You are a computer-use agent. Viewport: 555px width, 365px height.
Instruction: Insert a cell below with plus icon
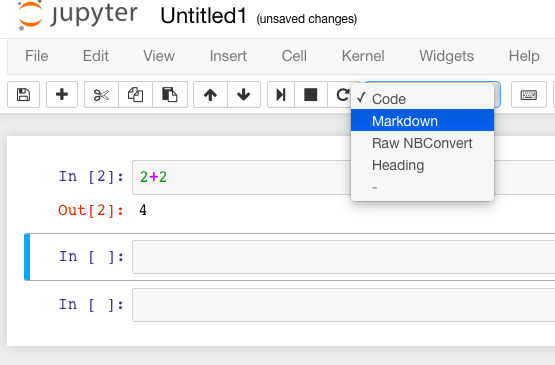62,95
